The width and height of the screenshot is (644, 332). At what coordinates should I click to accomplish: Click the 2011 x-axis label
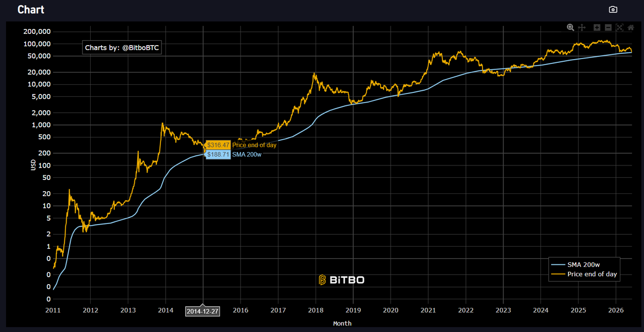[x=53, y=310]
